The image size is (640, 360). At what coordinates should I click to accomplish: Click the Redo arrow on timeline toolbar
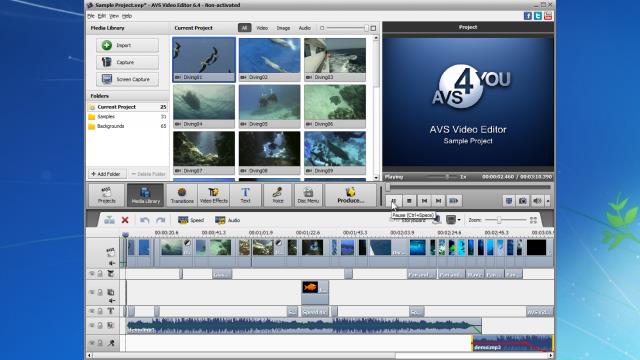coord(161,220)
